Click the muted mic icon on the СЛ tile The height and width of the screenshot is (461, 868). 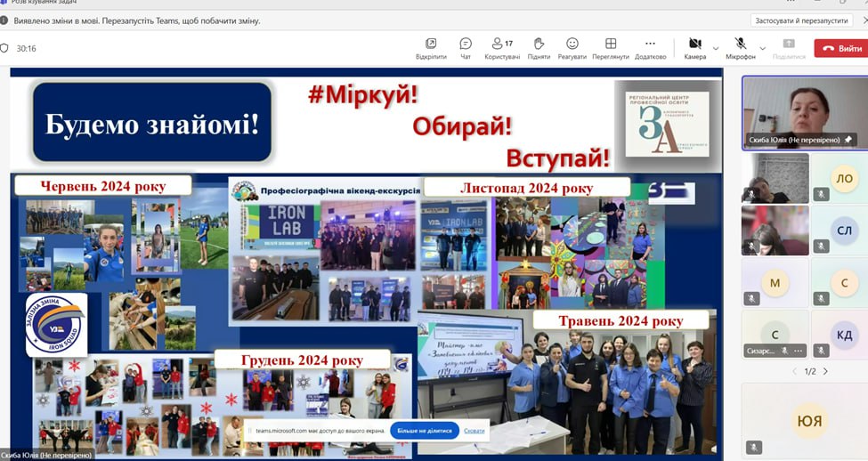pos(822,246)
